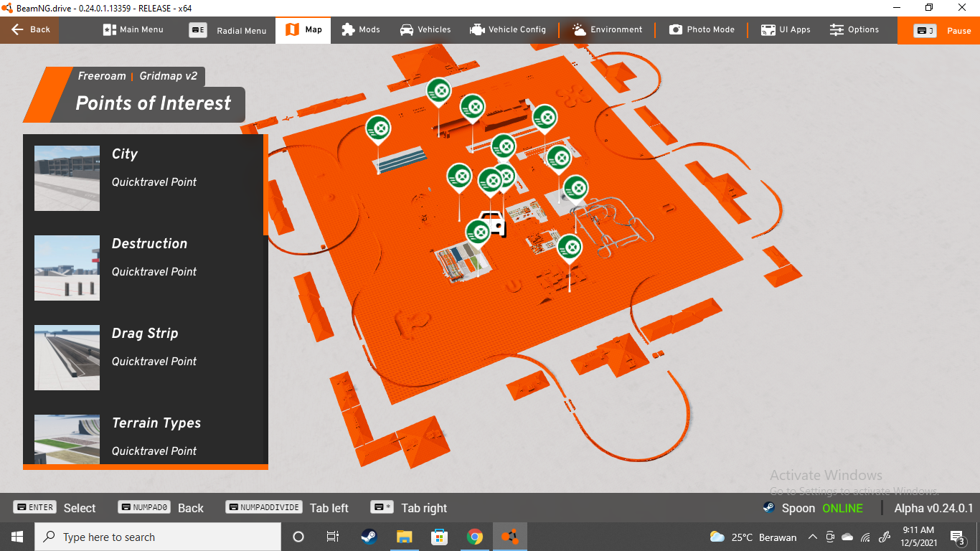Open the Environment tab
Viewport: 980px width, 551px height.
coord(607,30)
